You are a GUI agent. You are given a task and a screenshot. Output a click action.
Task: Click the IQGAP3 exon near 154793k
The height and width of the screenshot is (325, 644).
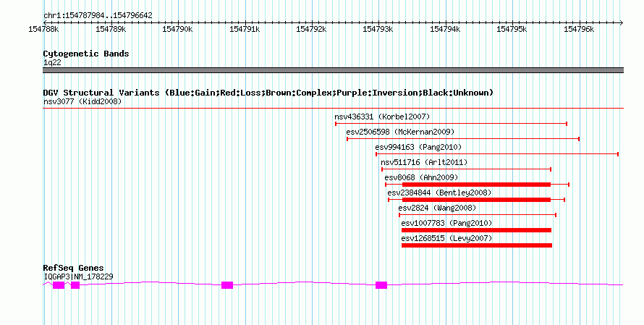click(x=381, y=285)
